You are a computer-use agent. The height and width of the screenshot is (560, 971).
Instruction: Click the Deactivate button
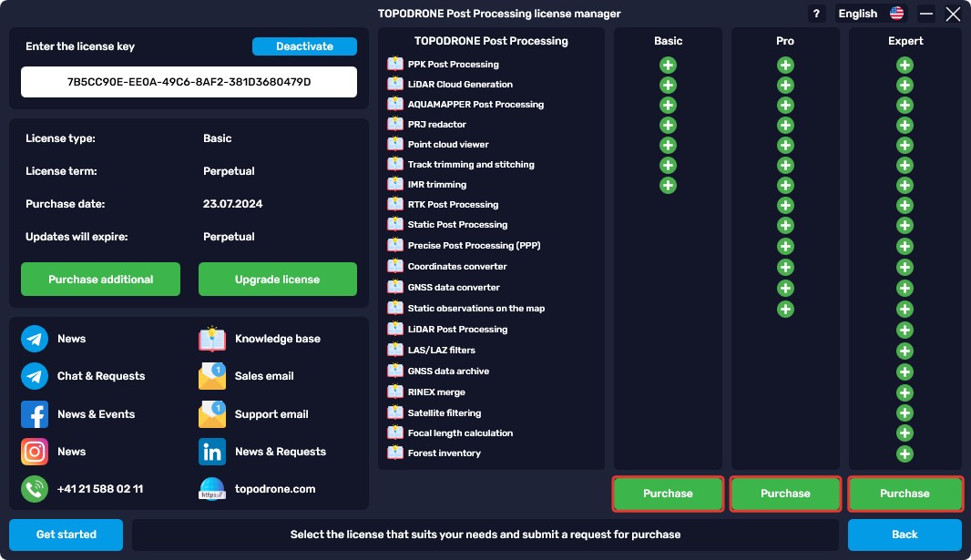tap(304, 46)
